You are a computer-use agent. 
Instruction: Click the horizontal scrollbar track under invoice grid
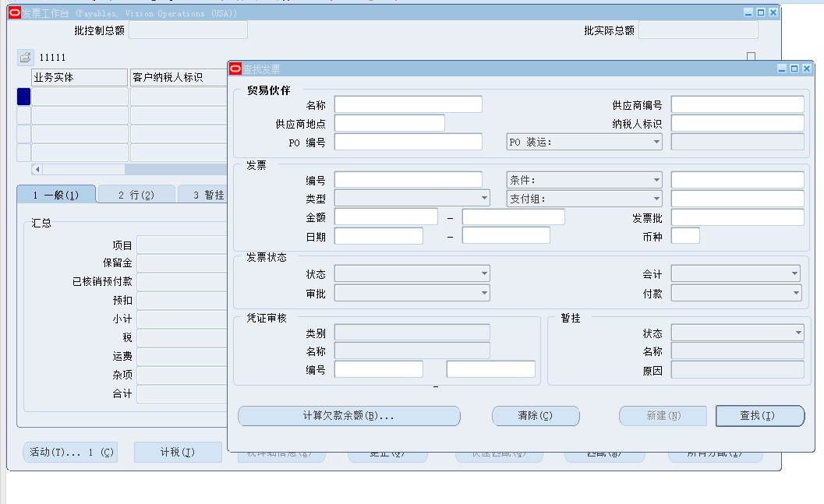click(x=175, y=169)
